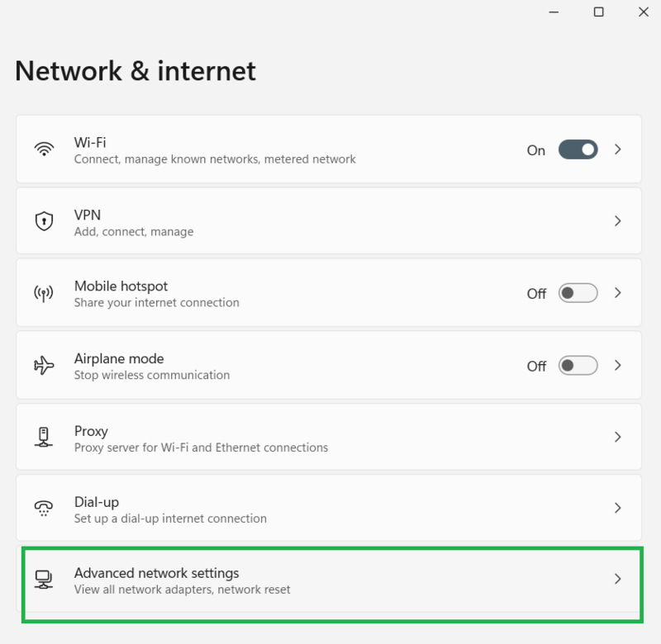Select the "Proxy" settings entry title
The height and width of the screenshot is (644, 661).
tap(91, 431)
